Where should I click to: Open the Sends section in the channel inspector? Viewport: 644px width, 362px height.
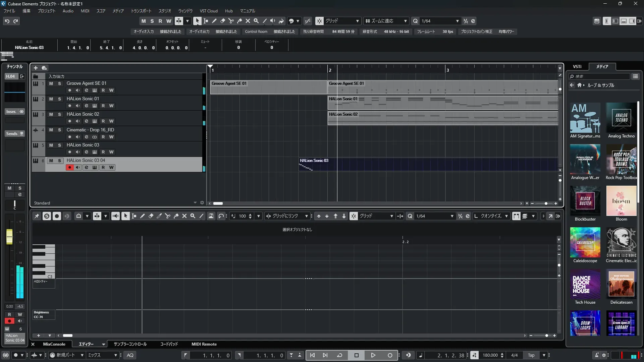[12, 133]
